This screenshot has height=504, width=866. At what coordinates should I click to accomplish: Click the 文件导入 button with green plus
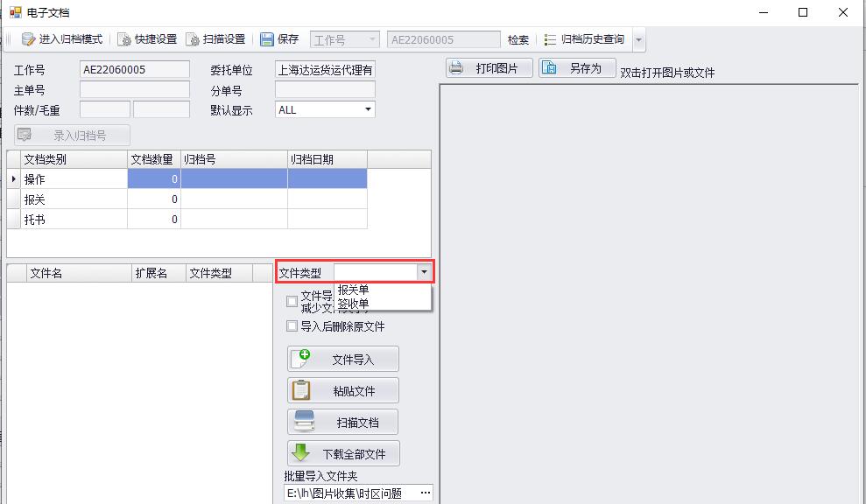(343, 360)
